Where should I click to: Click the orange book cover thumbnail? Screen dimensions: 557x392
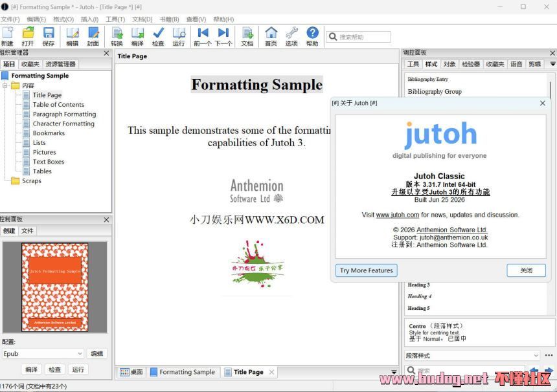point(54,287)
